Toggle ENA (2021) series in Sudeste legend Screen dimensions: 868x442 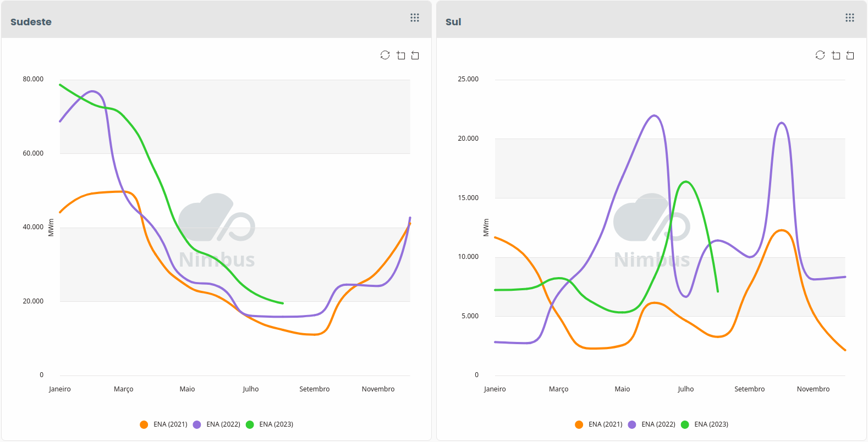pyautogui.click(x=164, y=424)
